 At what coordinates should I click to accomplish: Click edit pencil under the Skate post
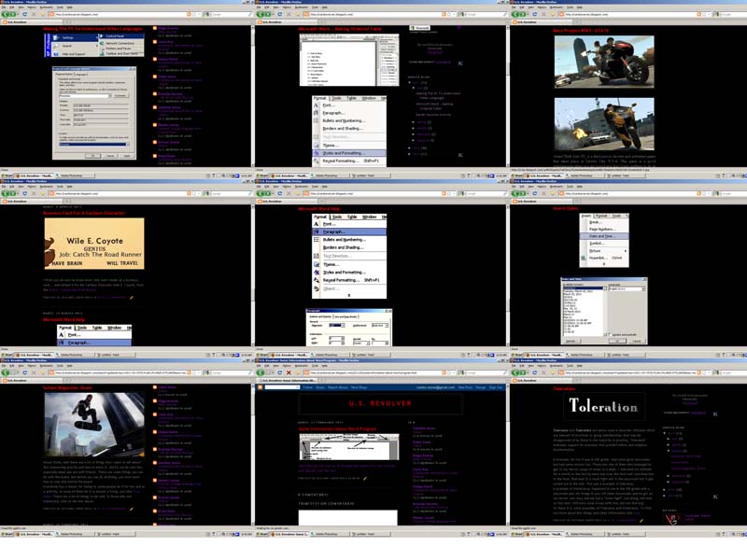coord(132,509)
